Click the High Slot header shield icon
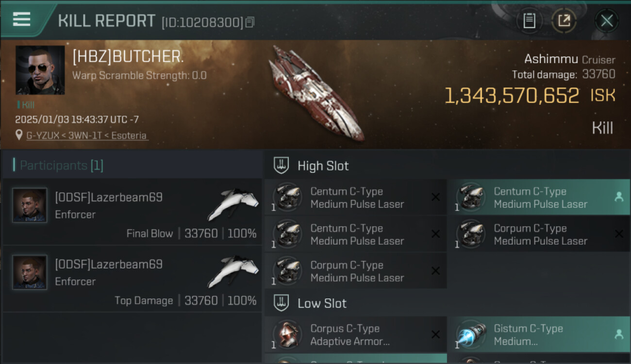The image size is (631, 364). [282, 165]
